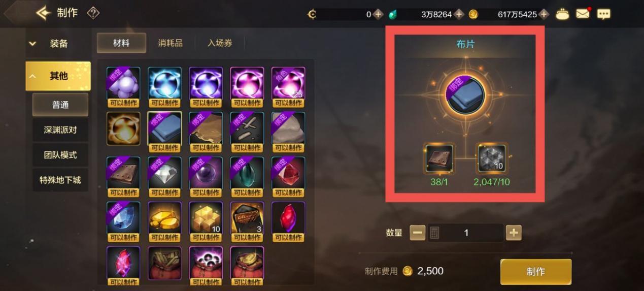Expand the 装备 category
The image size is (644, 291).
pos(58,44)
